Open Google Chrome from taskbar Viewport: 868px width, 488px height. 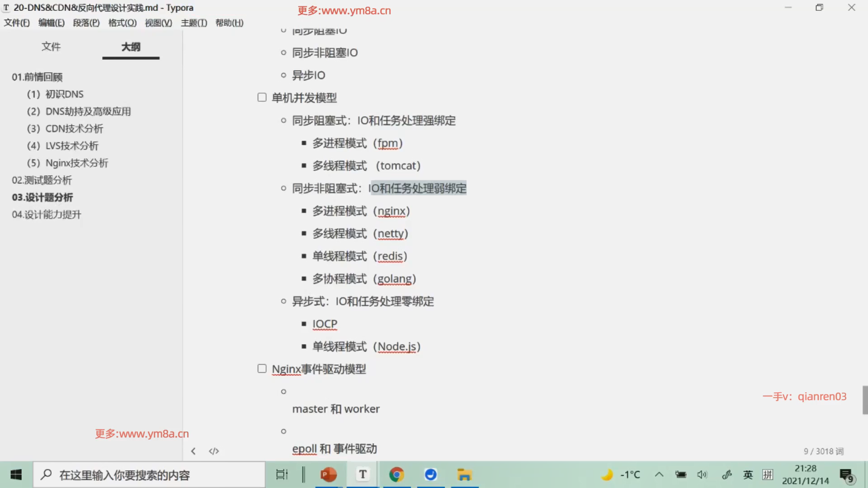[x=396, y=474]
